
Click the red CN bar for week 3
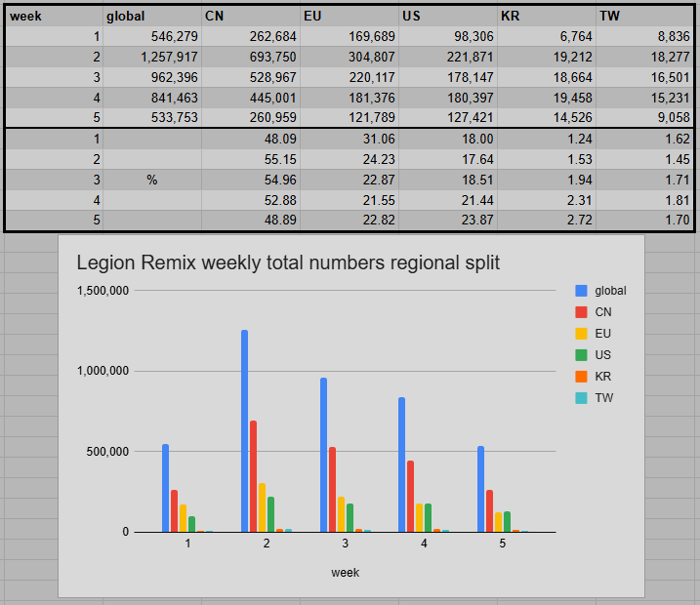(331, 489)
